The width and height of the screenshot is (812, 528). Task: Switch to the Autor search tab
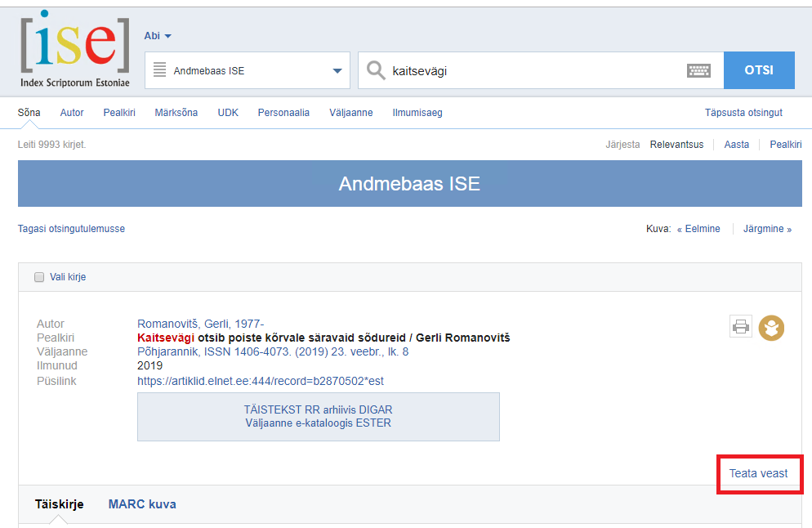pos(72,113)
